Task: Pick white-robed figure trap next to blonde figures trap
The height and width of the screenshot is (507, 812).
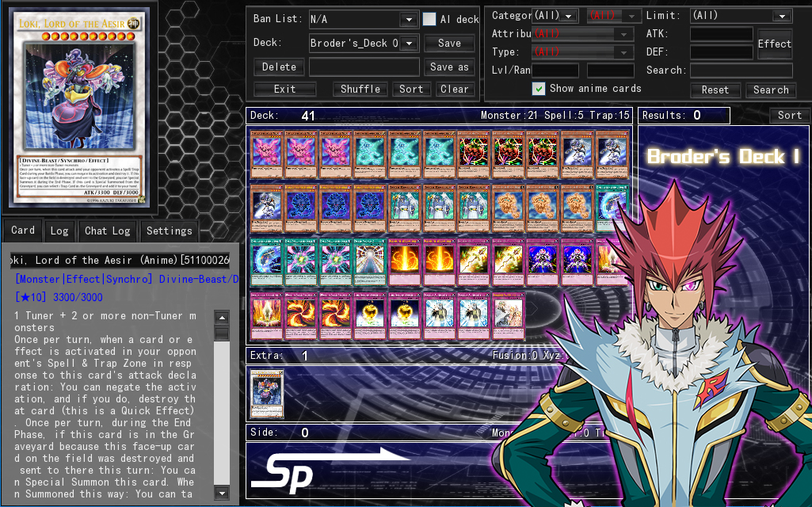Action: (474, 316)
